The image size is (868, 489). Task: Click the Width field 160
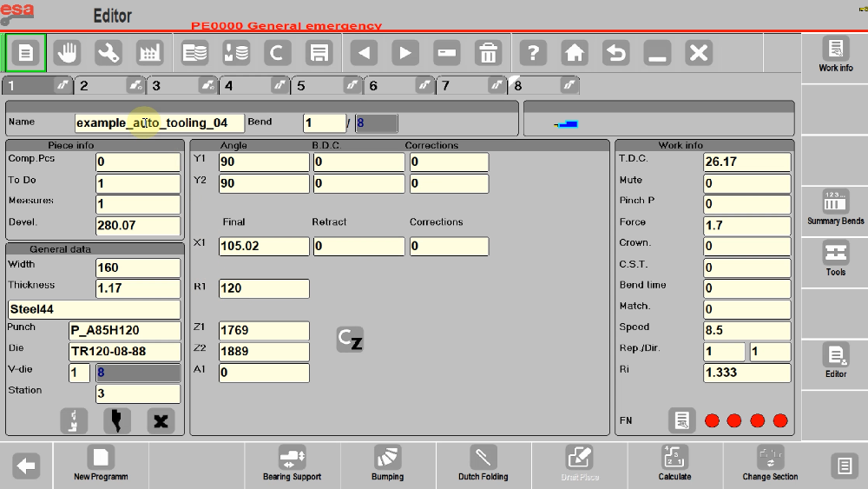[138, 268]
